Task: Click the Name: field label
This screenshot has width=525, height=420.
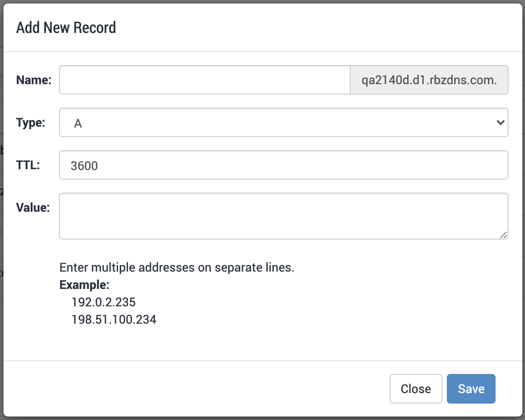Action: pos(33,80)
